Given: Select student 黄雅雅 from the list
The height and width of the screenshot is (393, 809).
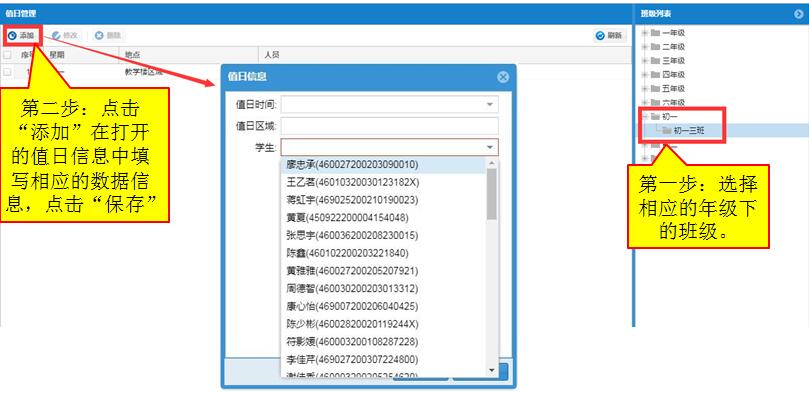Looking at the screenshot, I should (x=383, y=271).
